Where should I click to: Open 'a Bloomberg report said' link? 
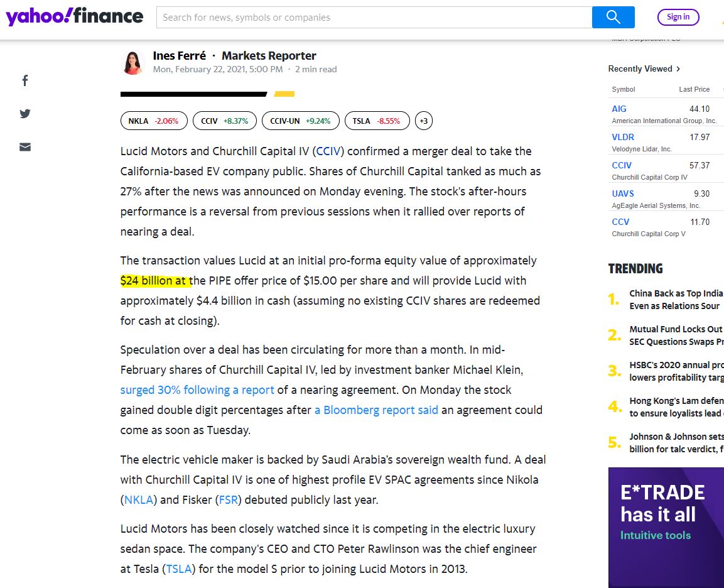point(376,410)
